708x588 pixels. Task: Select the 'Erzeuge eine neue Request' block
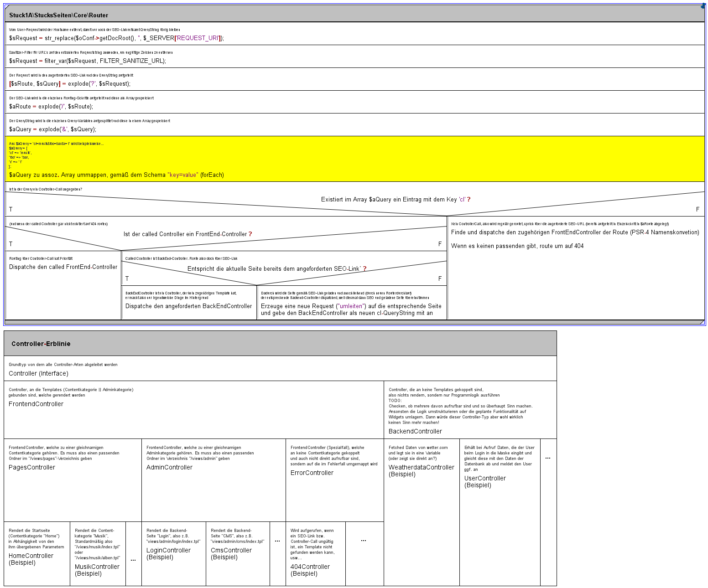[351, 309]
